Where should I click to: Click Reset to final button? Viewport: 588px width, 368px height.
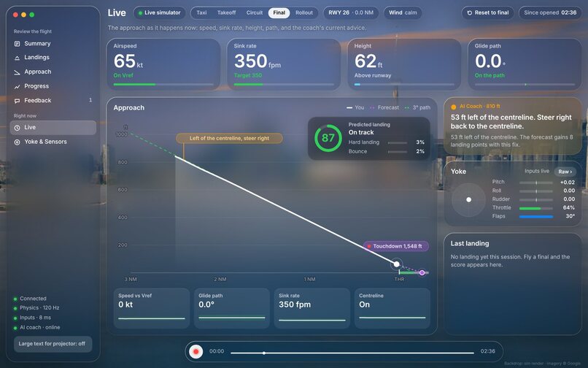pyautogui.click(x=488, y=12)
